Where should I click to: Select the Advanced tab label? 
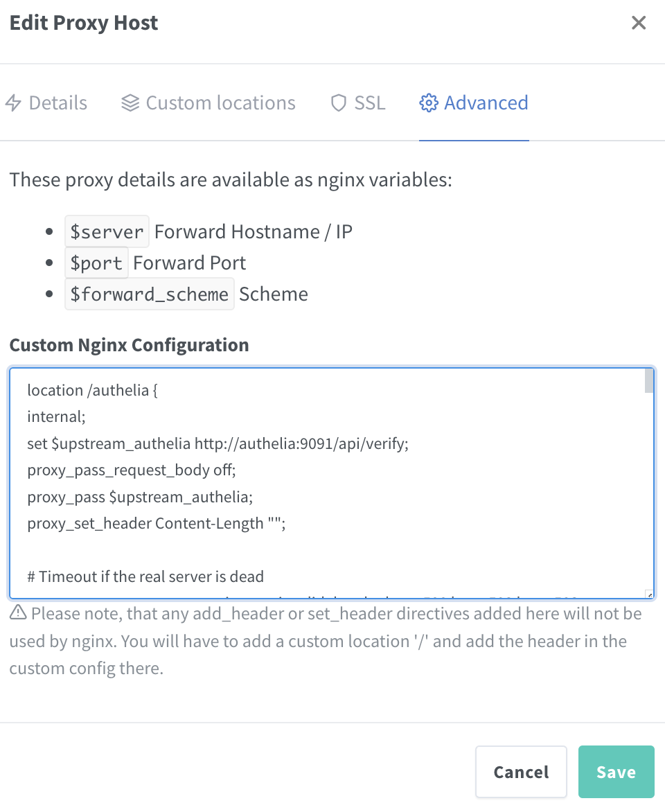pos(486,103)
